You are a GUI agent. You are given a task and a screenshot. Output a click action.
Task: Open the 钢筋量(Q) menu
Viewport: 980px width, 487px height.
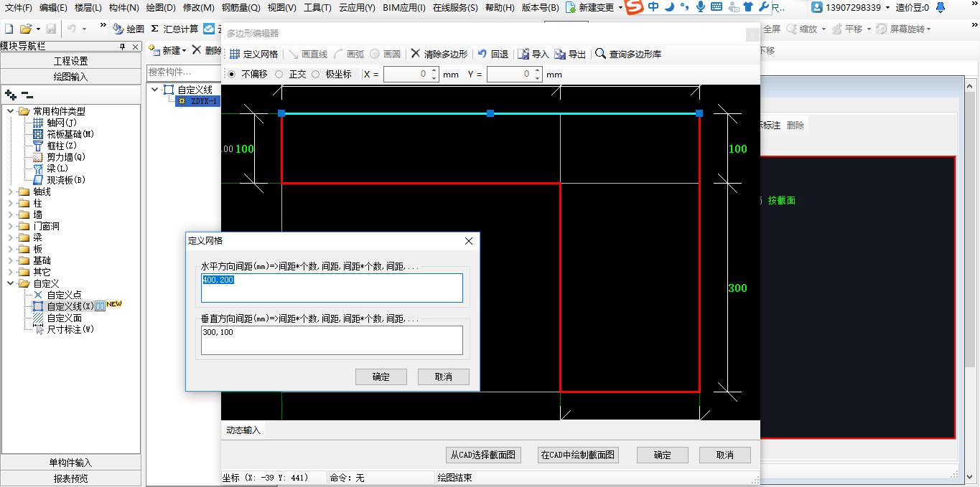click(241, 7)
